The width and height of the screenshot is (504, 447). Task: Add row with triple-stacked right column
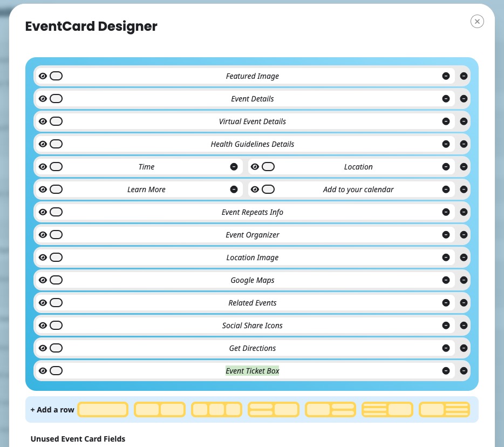coord(444,410)
